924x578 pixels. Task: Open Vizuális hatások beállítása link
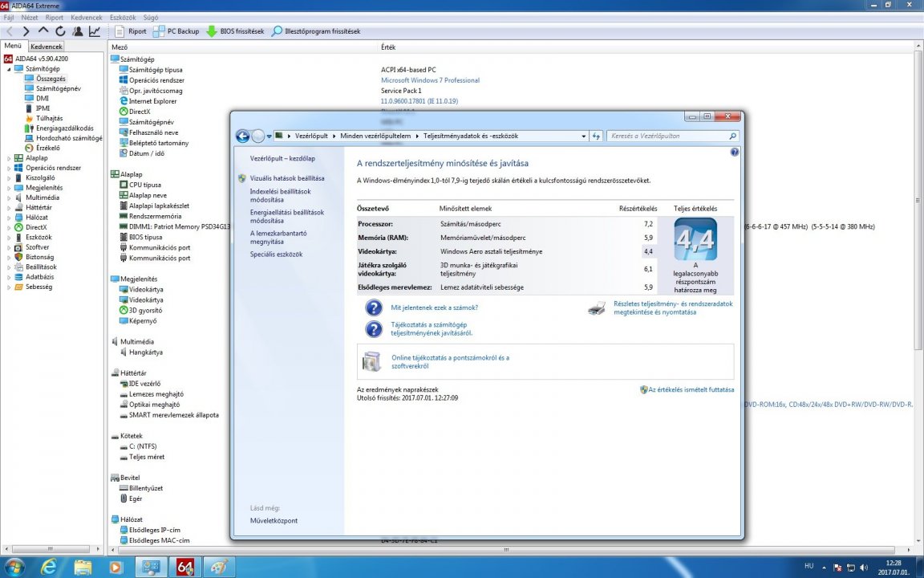(287, 178)
